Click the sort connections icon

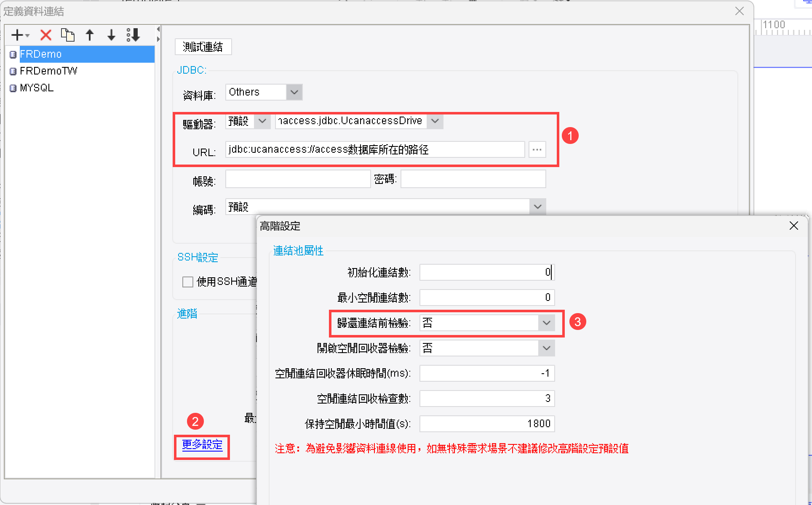tap(133, 35)
